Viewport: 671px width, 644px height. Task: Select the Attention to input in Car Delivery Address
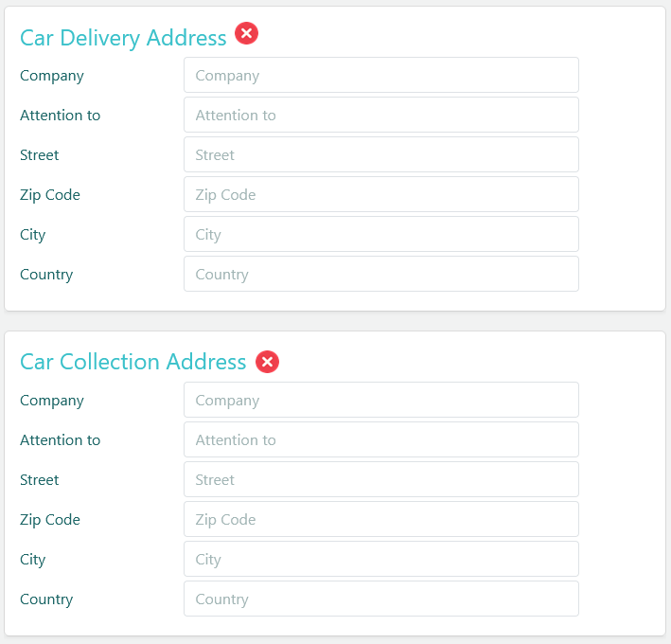point(380,116)
